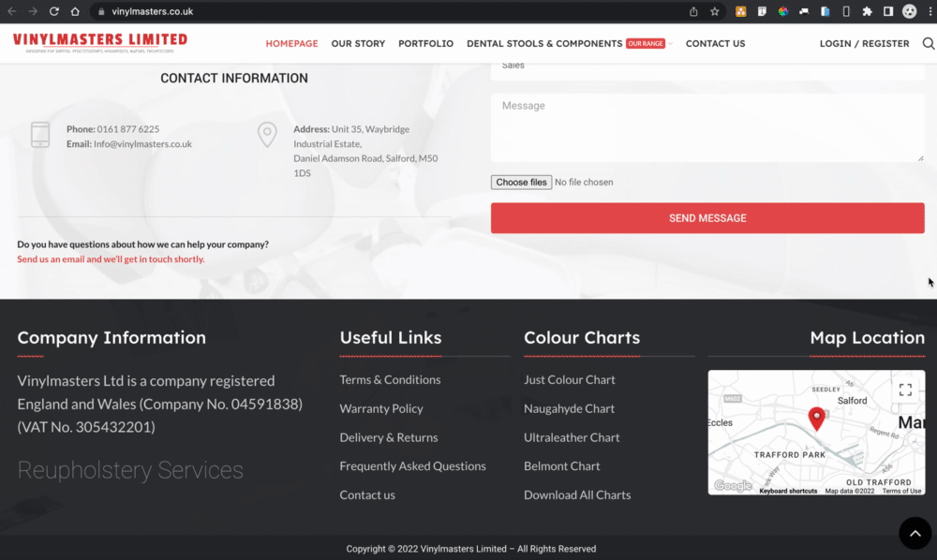This screenshot has height=560, width=937.
Task: Click the colorful pinwheel extension icon
Action: [782, 11]
